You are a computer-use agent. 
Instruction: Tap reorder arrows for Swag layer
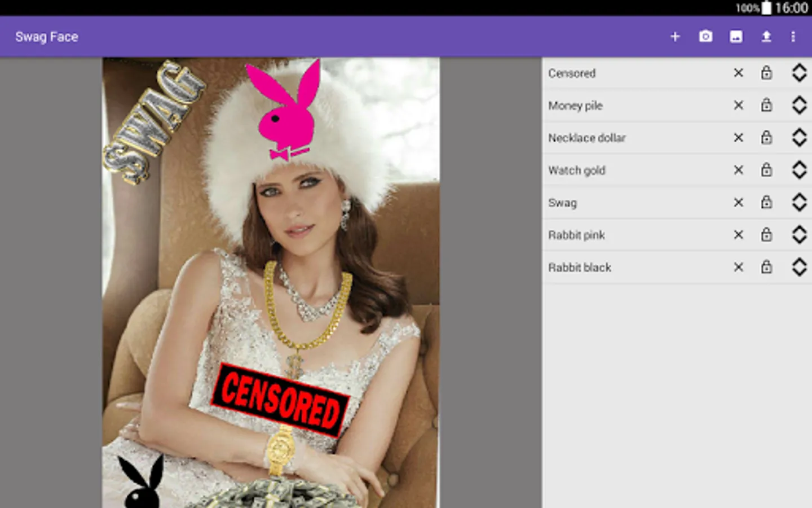pos(799,203)
